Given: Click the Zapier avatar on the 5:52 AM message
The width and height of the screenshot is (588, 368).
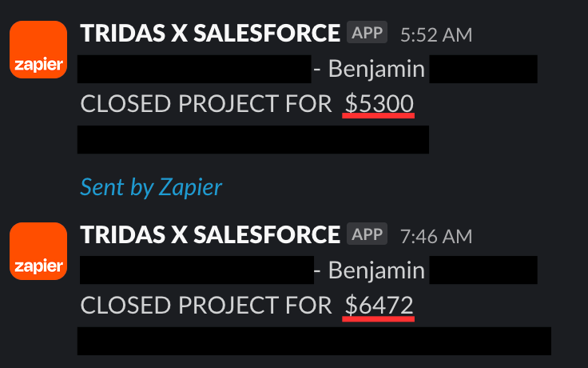Looking at the screenshot, I should pos(38,50).
